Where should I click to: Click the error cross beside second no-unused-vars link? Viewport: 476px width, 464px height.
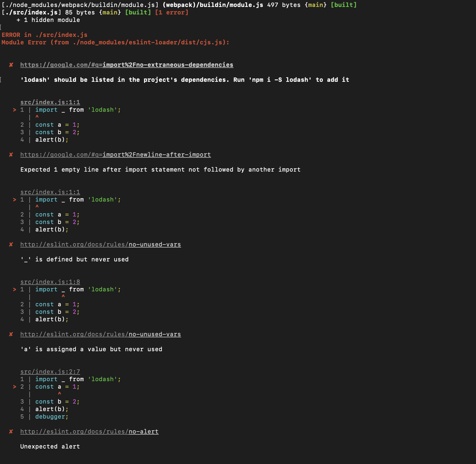click(11, 334)
